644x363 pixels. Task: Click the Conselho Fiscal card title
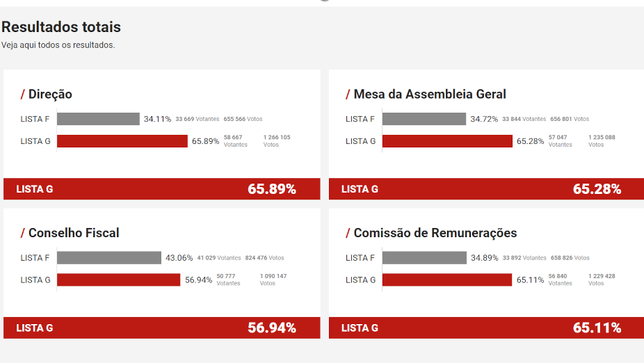[73, 234]
